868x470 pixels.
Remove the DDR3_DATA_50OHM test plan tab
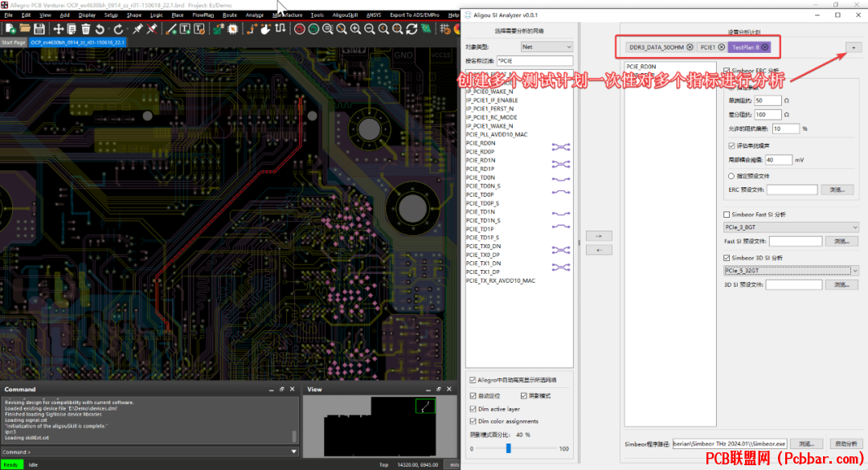(x=690, y=47)
